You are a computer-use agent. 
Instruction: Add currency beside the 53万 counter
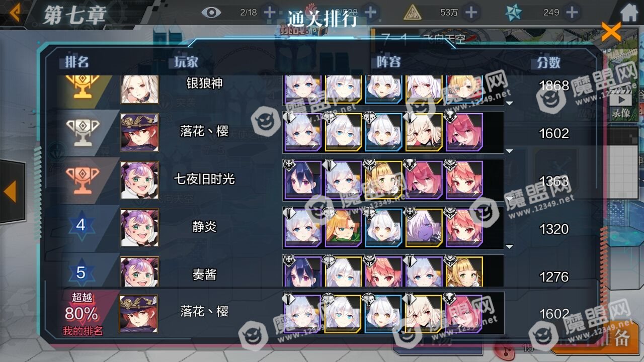tap(471, 12)
